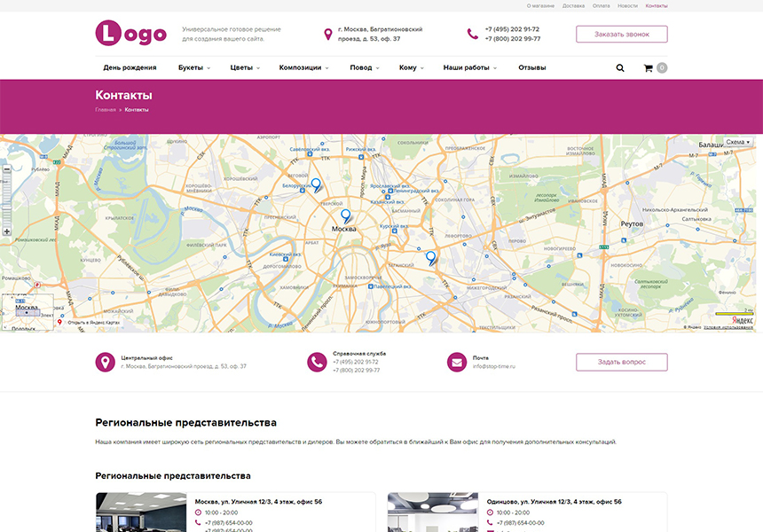Viewport: 763px width, 532px height.
Task: Open the shopping cart icon
Action: 649,68
